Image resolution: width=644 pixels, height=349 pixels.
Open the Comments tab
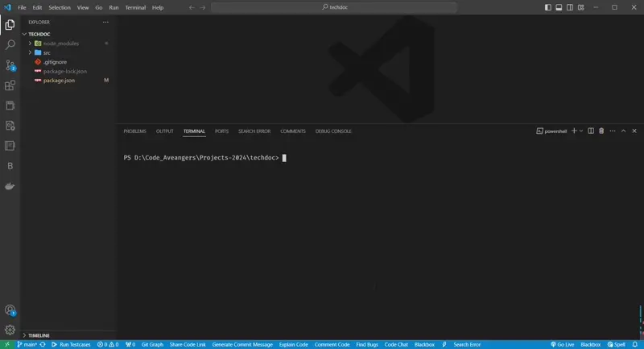coord(293,131)
